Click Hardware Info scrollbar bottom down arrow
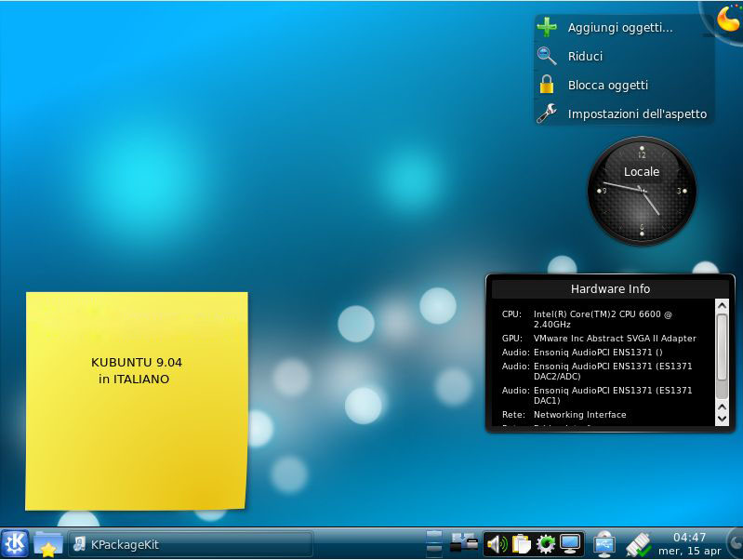The height and width of the screenshot is (560, 743). pos(722,419)
